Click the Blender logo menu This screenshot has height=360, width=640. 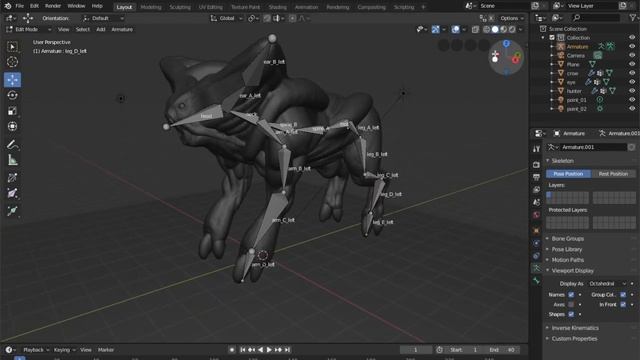click(x=7, y=6)
